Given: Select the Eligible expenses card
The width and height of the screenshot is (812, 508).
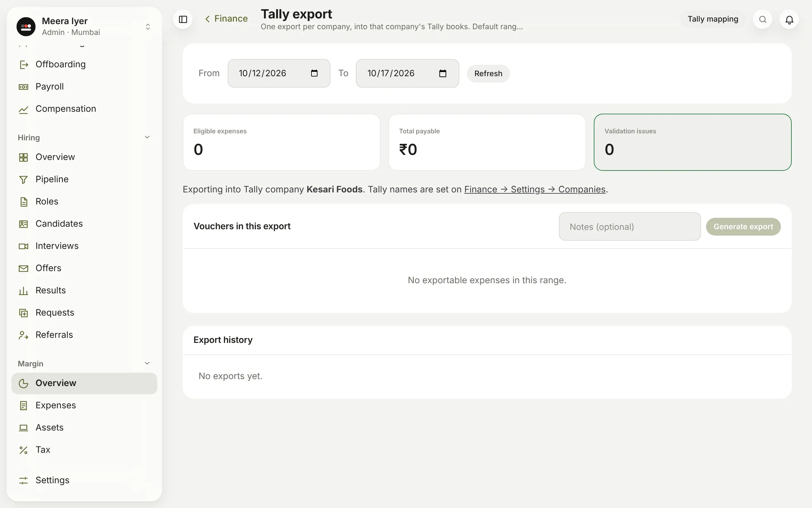Looking at the screenshot, I should [x=282, y=142].
